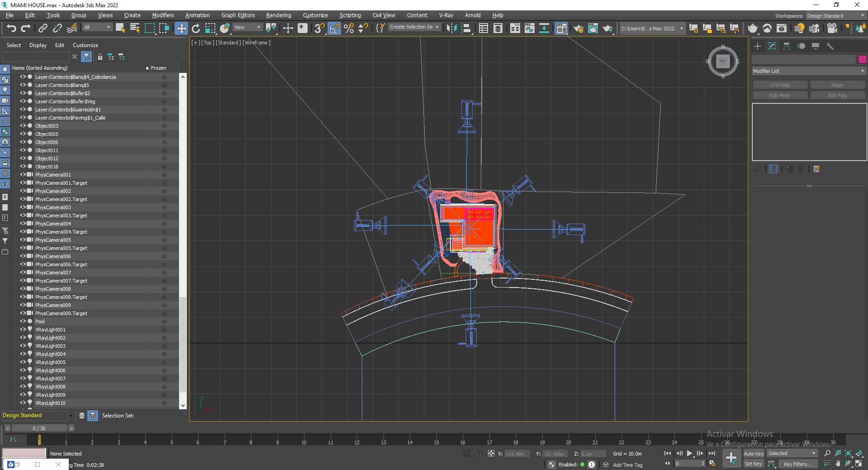Open the Curve Editor icon
Viewport: 868px width, 470px height.
[530, 29]
